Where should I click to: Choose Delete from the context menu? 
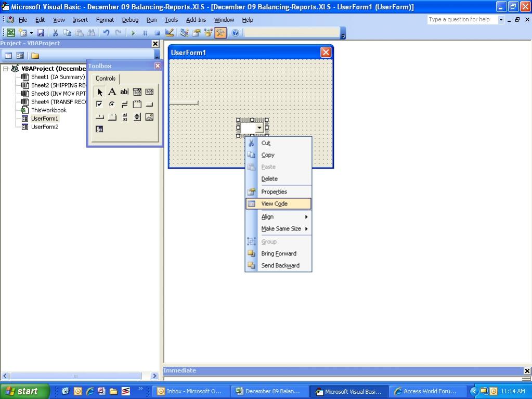click(278, 179)
